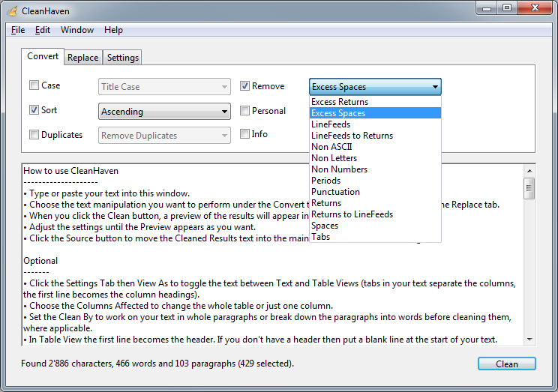This screenshot has width=558, height=392.
Task: Minimize the CleanHaven window
Action: click(487, 7)
